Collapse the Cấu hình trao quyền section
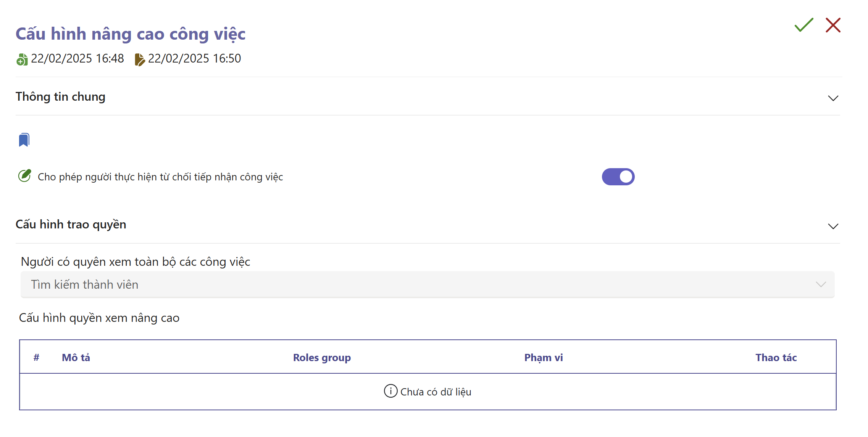The image size is (868, 437). 833,226
